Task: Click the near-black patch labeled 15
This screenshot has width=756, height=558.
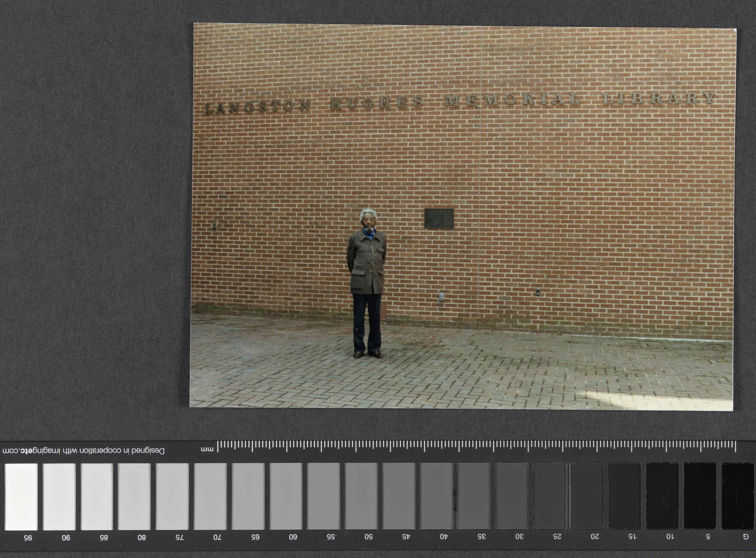Action: click(625, 496)
